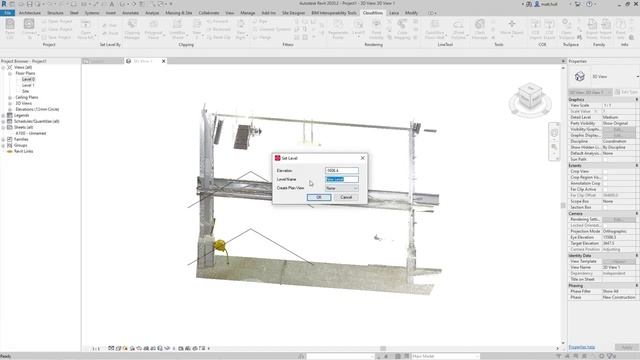
Task: Click the Rendering Settings Edit button
Action: 618,220
